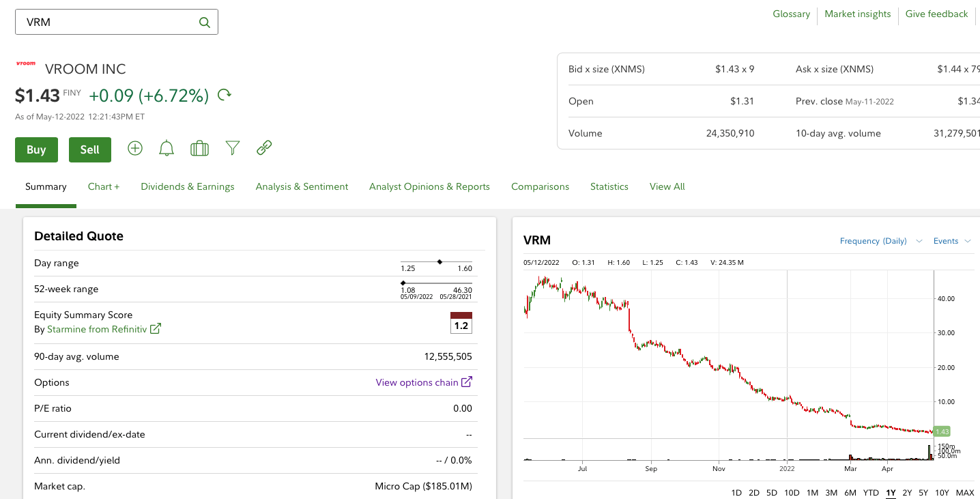This screenshot has height=499, width=980.
Task: Set chart range to 2Y
Action: click(x=907, y=493)
